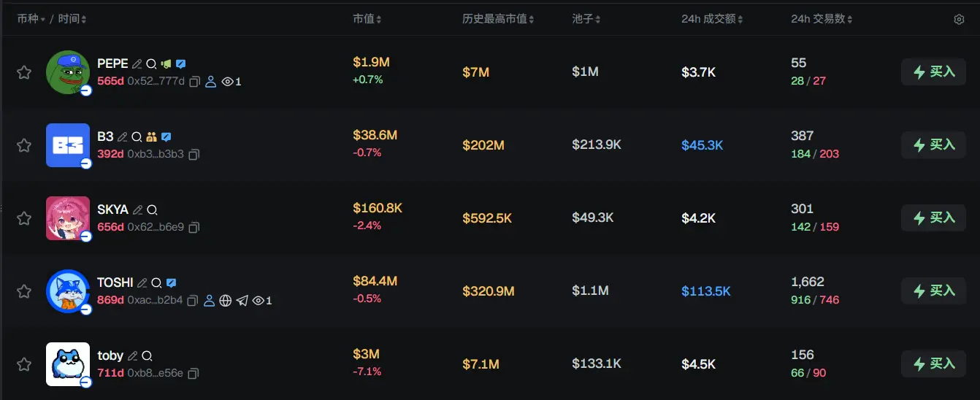Sort by 历史最高市值 column header
980x400 pixels.
(498, 19)
